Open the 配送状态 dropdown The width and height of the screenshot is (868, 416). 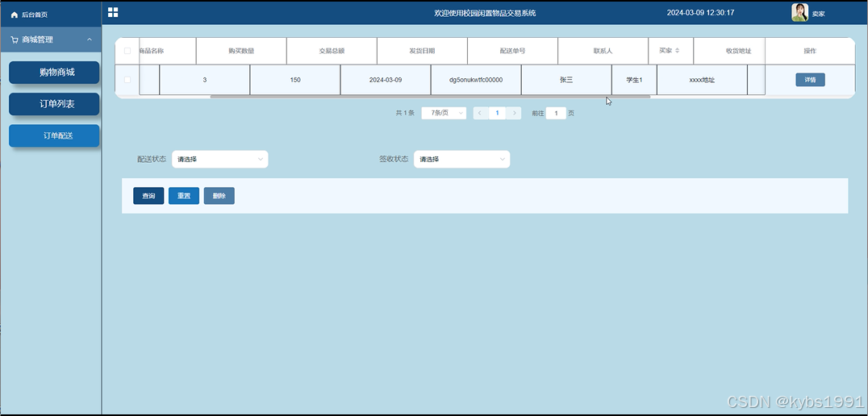click(x=219, y=160)
